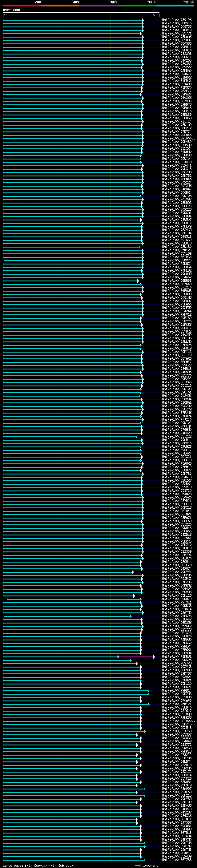Image resolution: width=197 pixels, height=868 pixels.
Task: Click the cyan alignment bar for A9PB14
Action: (76, 690)
